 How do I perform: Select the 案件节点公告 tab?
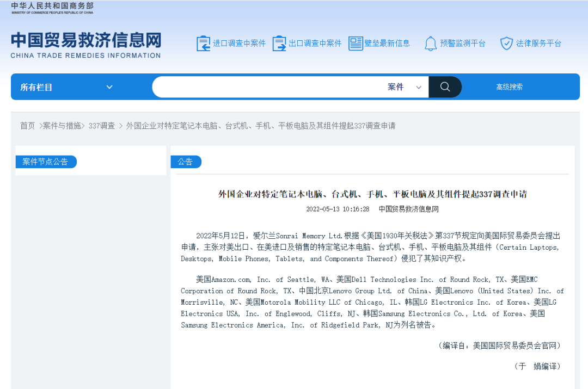pos(46,162)
